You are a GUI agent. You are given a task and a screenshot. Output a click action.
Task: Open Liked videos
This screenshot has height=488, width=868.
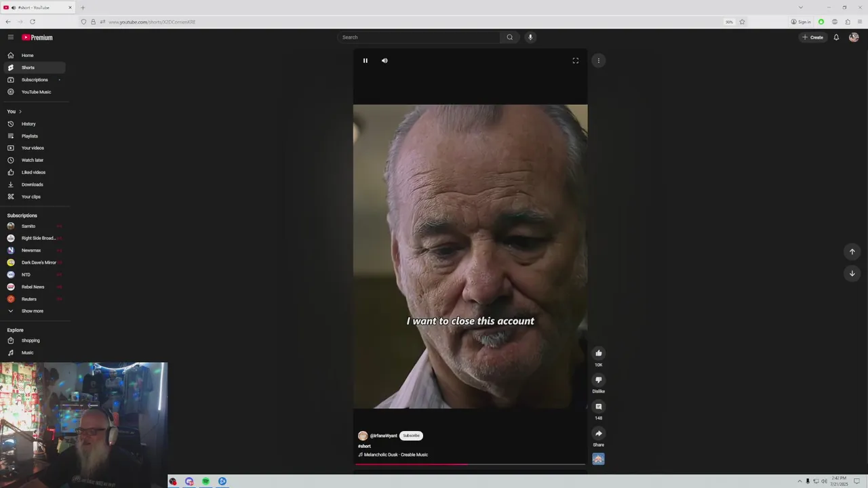click(x=34, y=172)
